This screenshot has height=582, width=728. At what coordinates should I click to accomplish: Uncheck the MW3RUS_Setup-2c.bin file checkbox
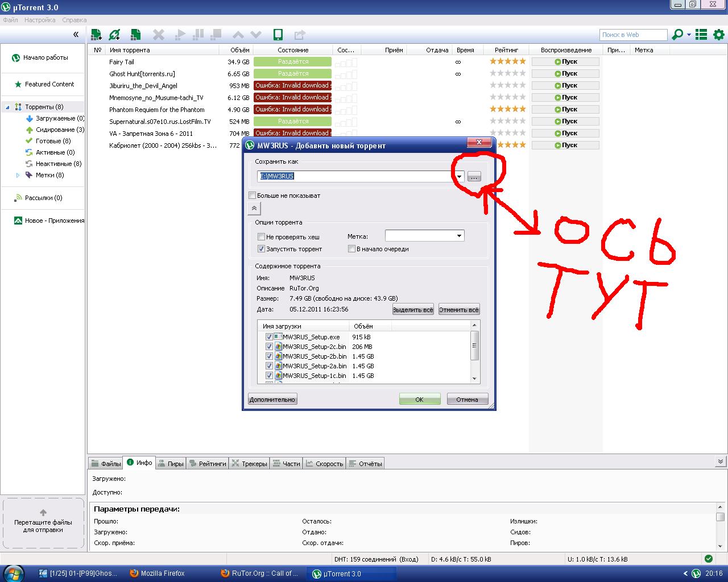(x=269, y=347)
